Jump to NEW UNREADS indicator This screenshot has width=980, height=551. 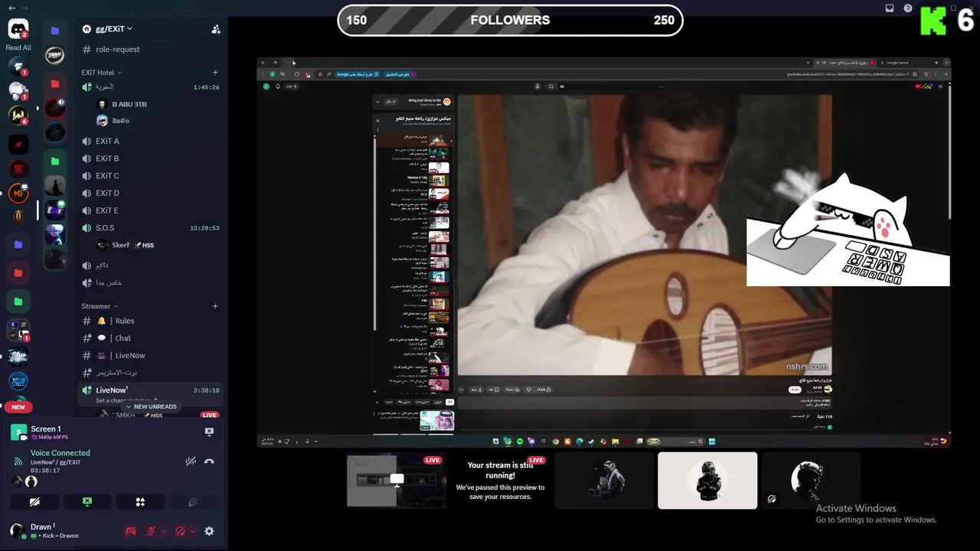[152, 406]
